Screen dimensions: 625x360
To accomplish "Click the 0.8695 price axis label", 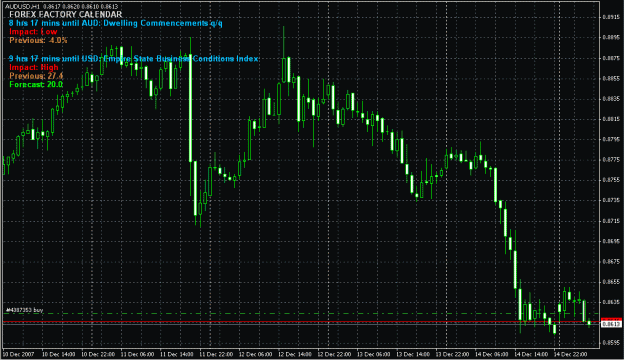I will tap(611, 241).
